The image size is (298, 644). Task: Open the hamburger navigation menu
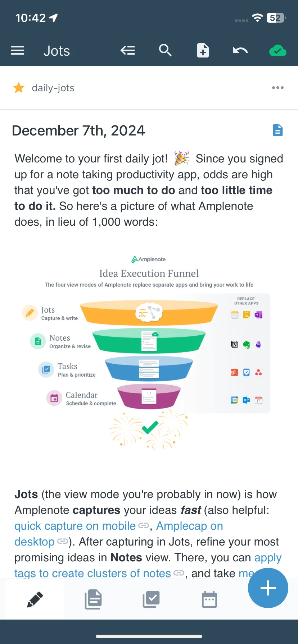17,51
